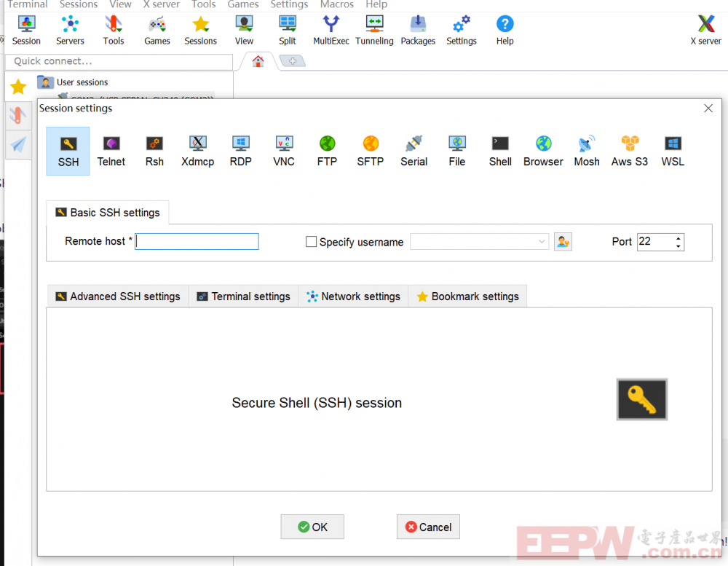
Task: Toggle the X server icon
Action: click(705, 30)
